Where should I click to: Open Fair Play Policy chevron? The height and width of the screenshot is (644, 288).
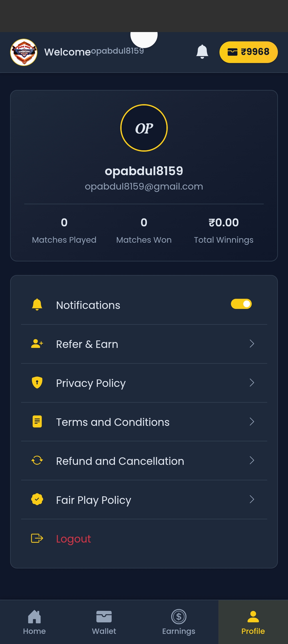point(252,499)
